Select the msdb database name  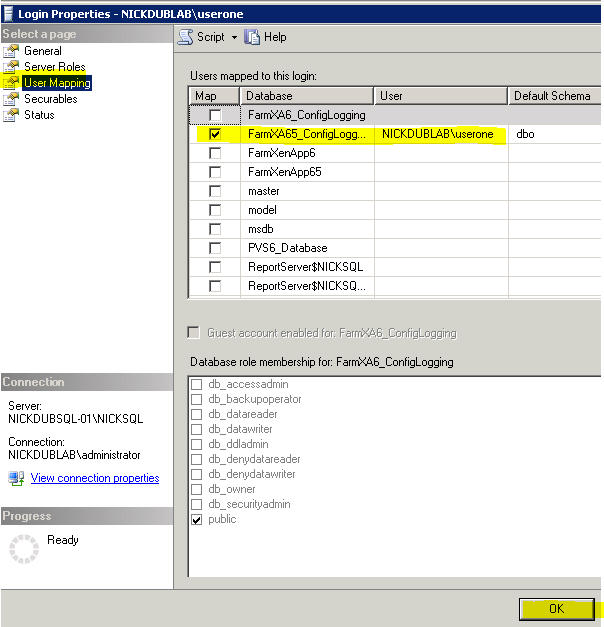(260, 229)
